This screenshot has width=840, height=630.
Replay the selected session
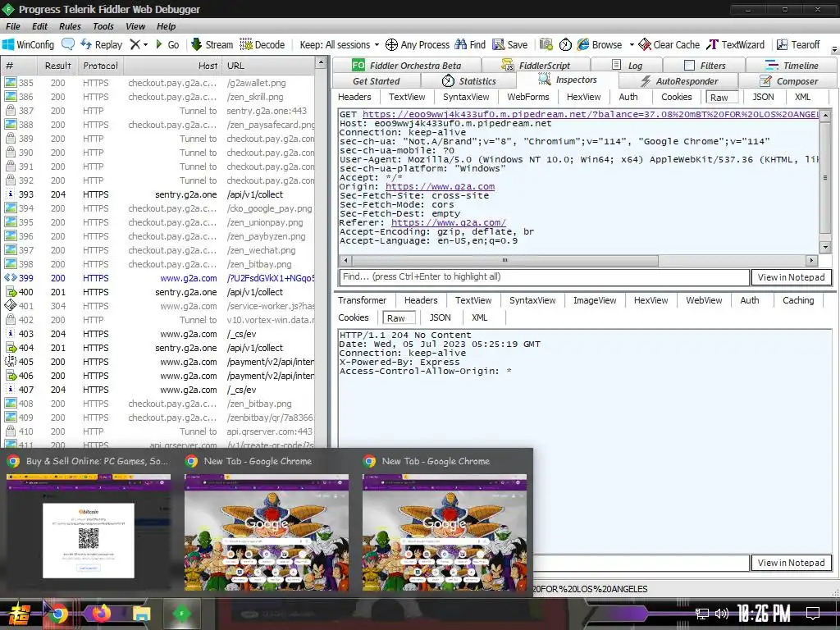pos(101,44)
